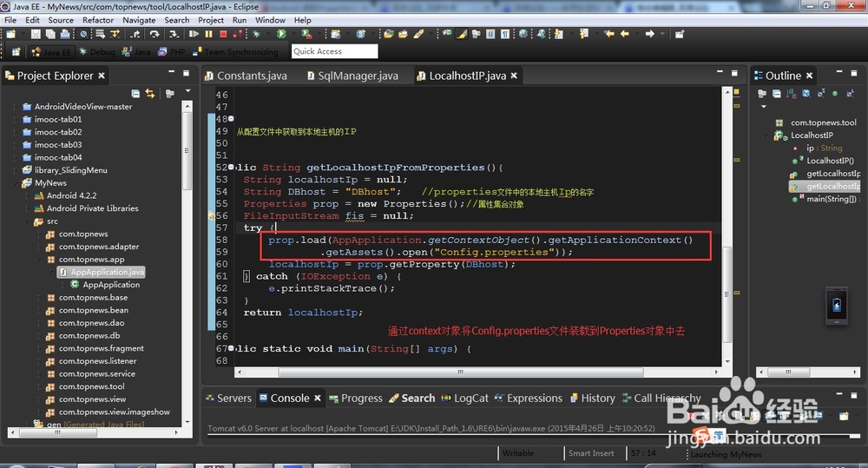Collapse the src folder node
This screenshot has width=868, height=468.
coord(27,221)
